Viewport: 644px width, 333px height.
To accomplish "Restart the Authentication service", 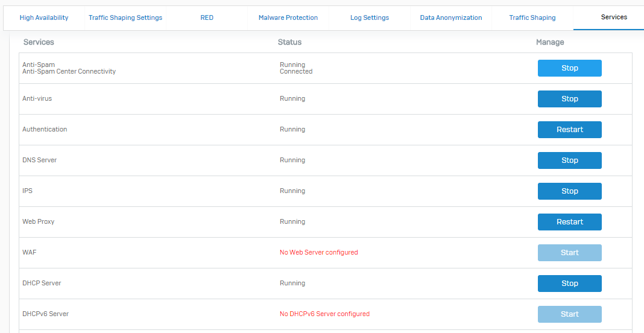I will (x=570, y=130).
